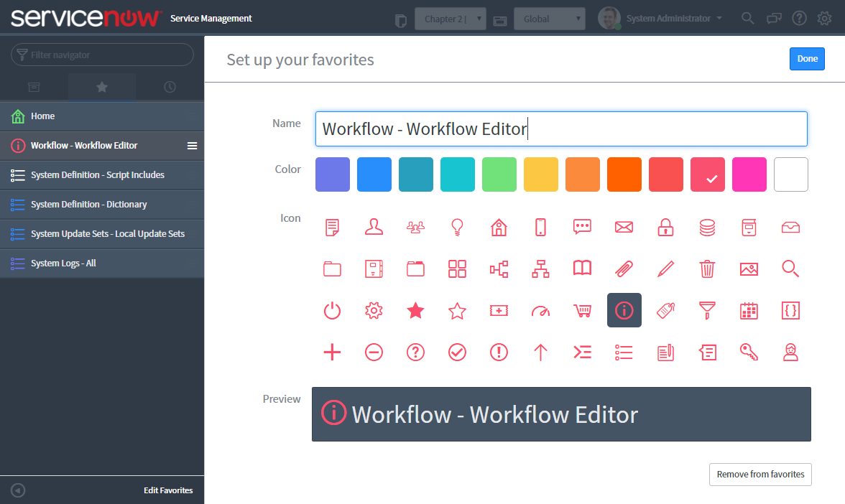Switch to the all applications tab
This screenshot has width=845, height=504.
34,87
